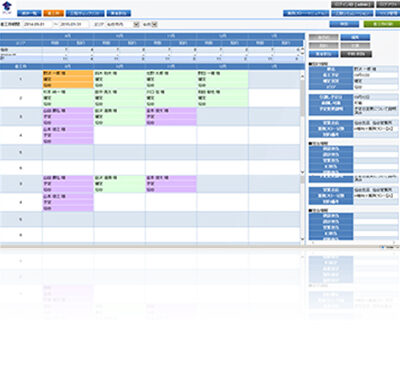
Task: Open the area dropdown in the filter bar
Action: (122, 24)
